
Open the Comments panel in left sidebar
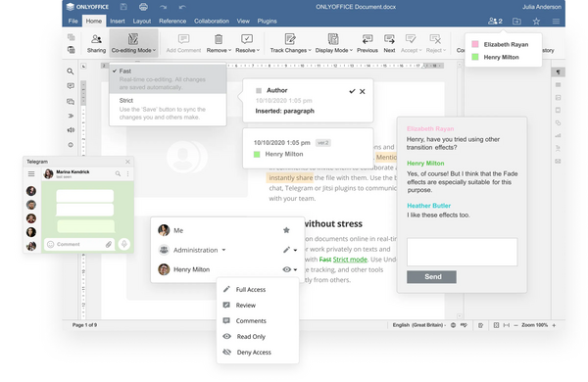[x=71, y=86]
